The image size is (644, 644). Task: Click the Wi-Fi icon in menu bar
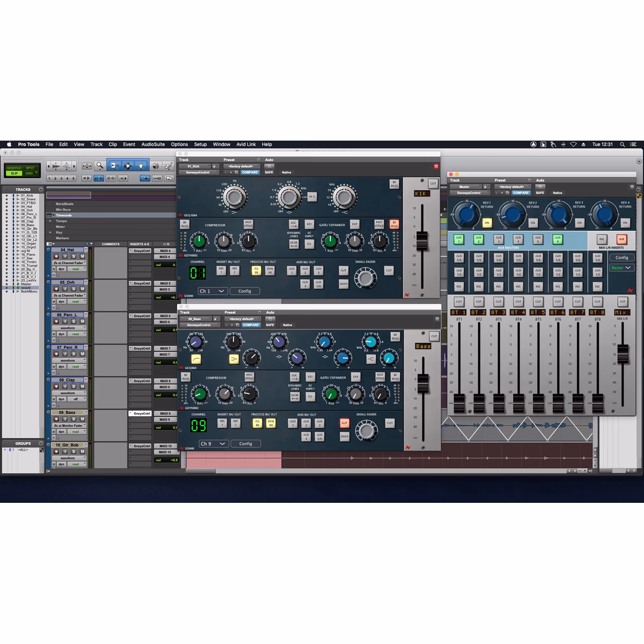pos(573,144)
